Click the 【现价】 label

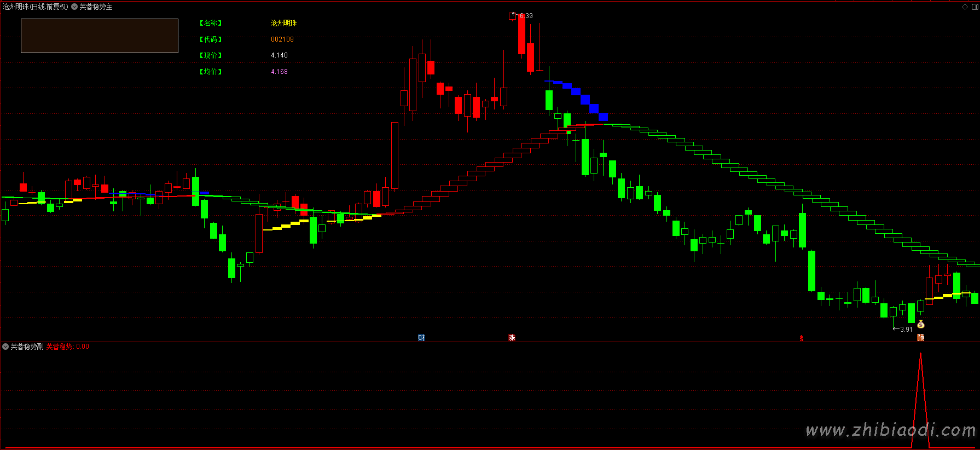[211, 55]
